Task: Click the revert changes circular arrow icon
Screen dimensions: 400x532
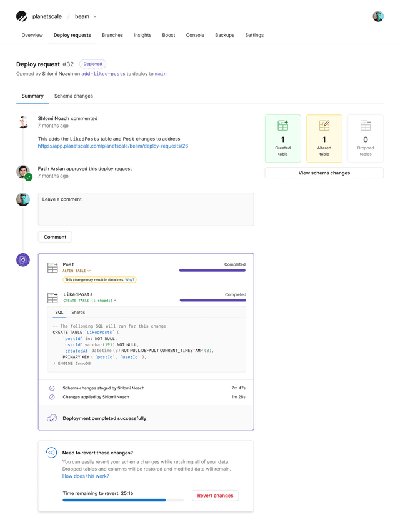Action: point(51,451)
